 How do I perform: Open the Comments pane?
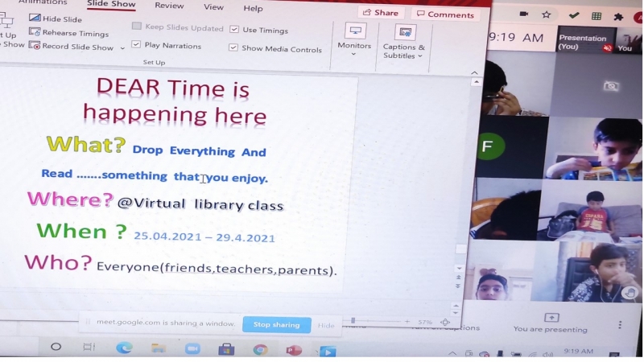[x=444, y=14]
